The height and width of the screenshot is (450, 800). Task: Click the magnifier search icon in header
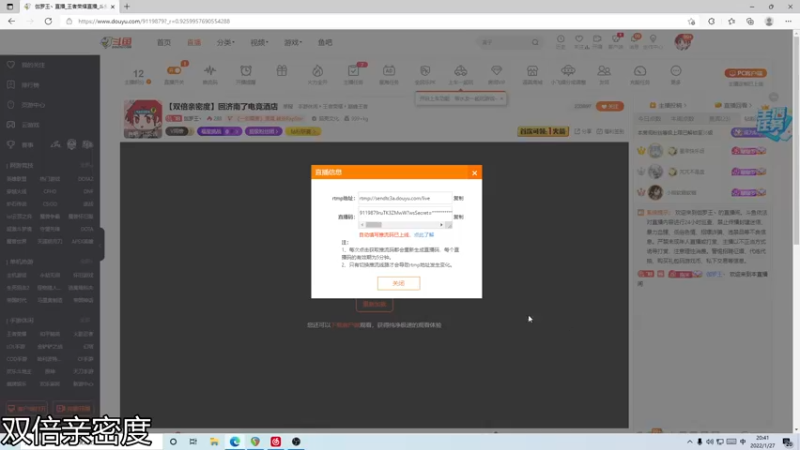tap(535, 42)
